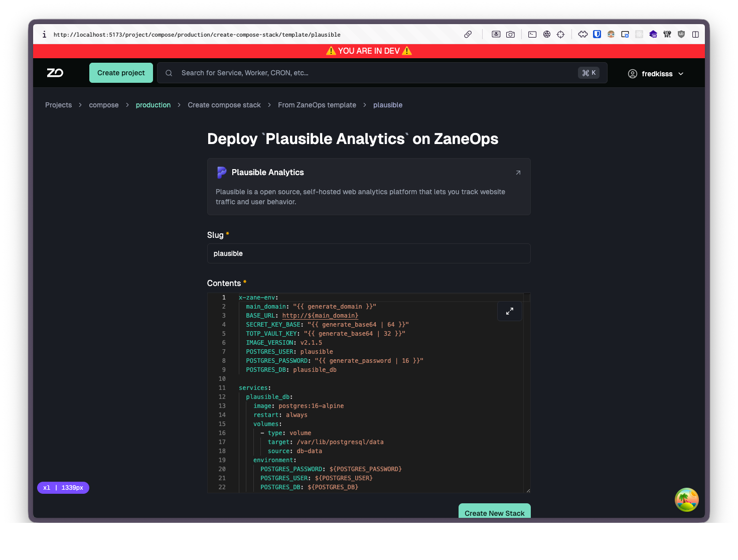Click the purple graduation cap extension icon
The height and width of the screenshot is (560, 738).
(x=653, y=34)
